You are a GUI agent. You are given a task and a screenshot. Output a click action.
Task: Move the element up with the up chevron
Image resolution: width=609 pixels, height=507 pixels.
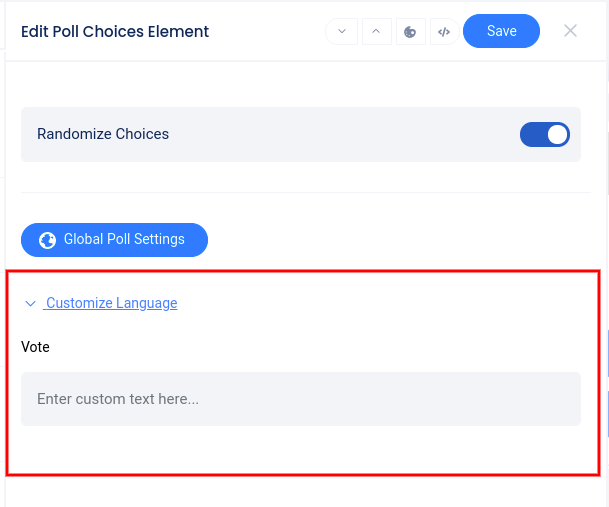[x=376, y=31]
